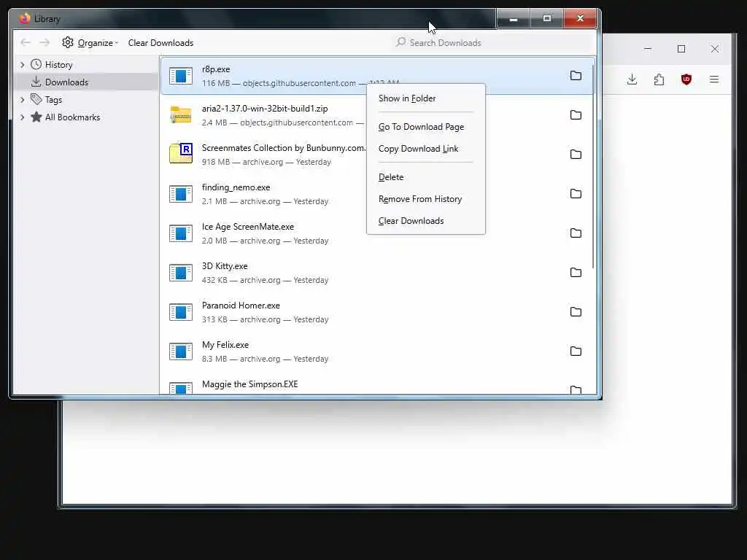Screen dimensions: 747x560
Task: Select Maggie the Simpson.EXE entry
Action: click(x=377, y=384)
